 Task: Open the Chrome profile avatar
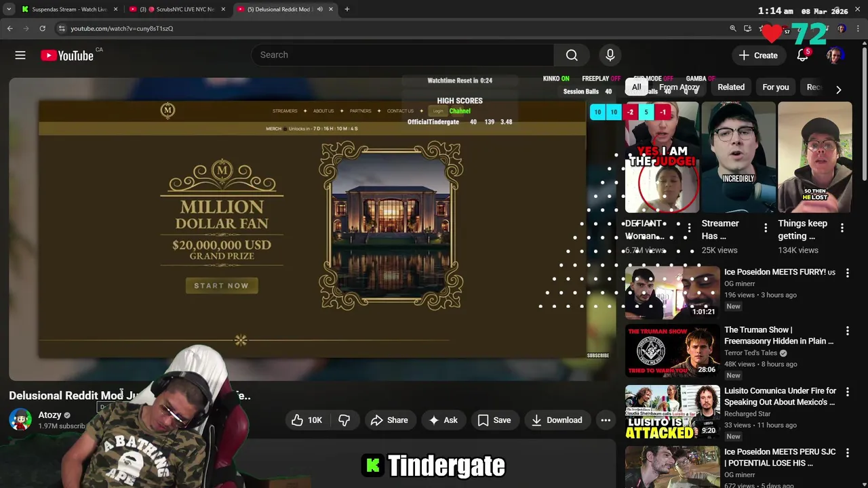point(842,28)
